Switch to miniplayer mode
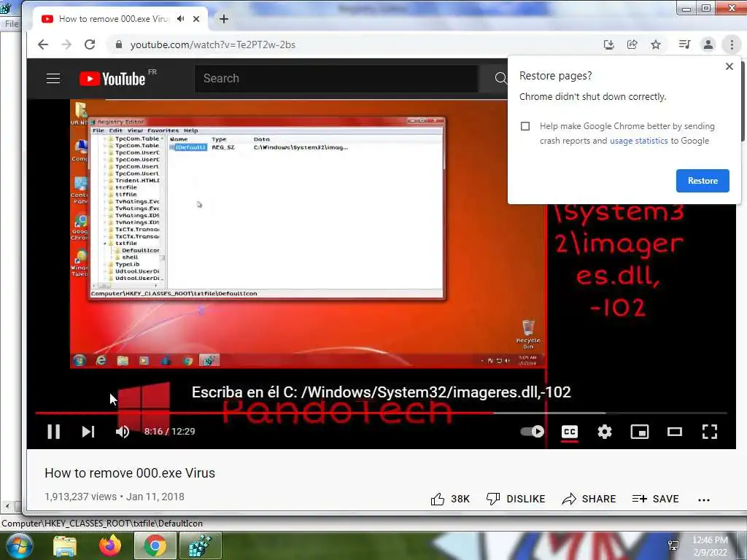The width and height of the screenshot is (747, 560). click(x=639, y=432)
